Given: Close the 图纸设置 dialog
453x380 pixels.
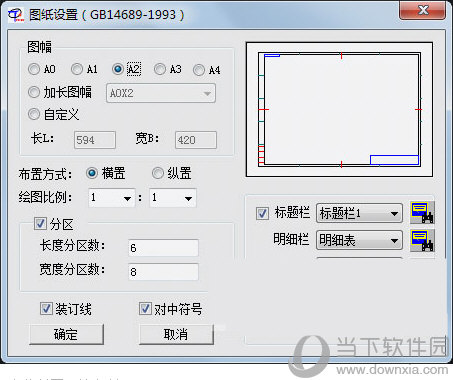Looking at the screenshot, I should tap(422, 10).
